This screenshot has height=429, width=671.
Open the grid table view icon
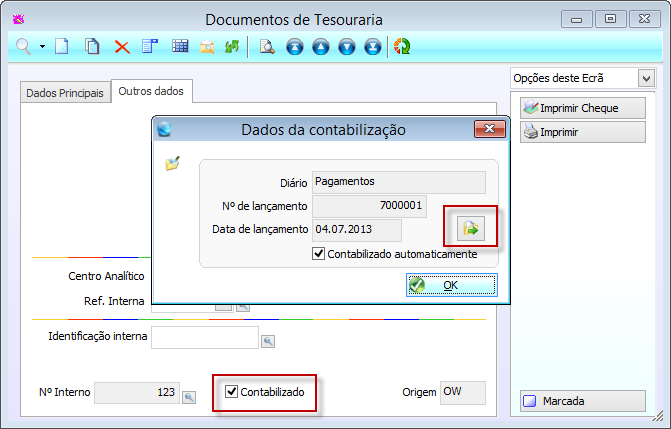(180, 46)
